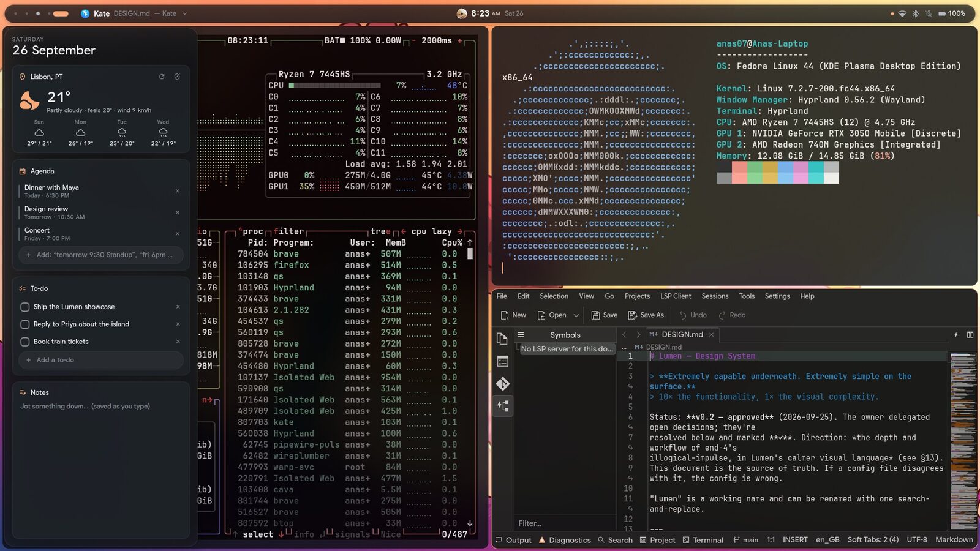Select the DESIGN.md tab
The image size is (980, 551).
coord(682,334)
